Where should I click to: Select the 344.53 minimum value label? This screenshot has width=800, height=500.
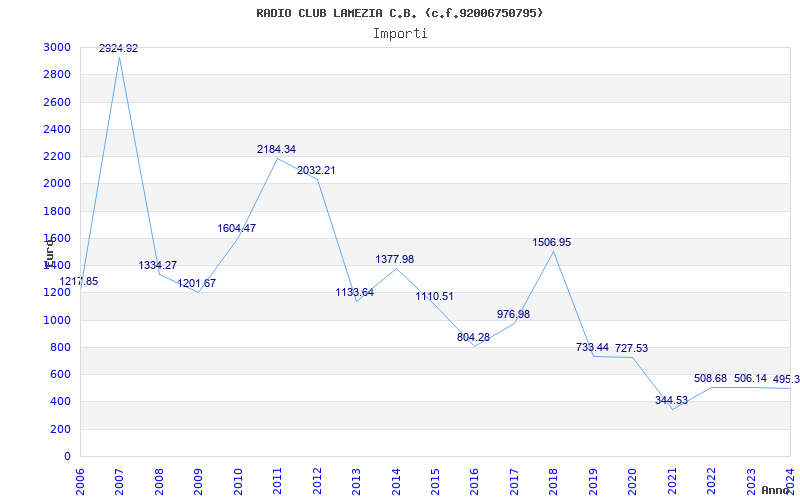tap(671, 401)
